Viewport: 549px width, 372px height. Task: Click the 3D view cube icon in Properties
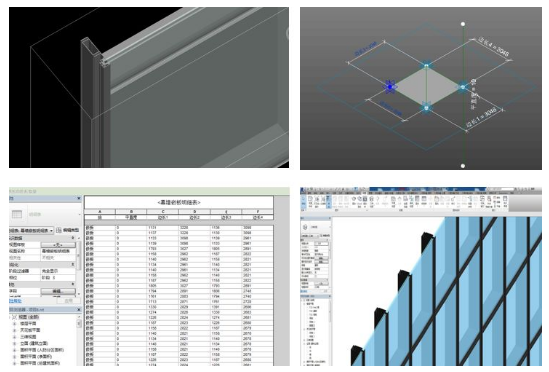(305, 227)
